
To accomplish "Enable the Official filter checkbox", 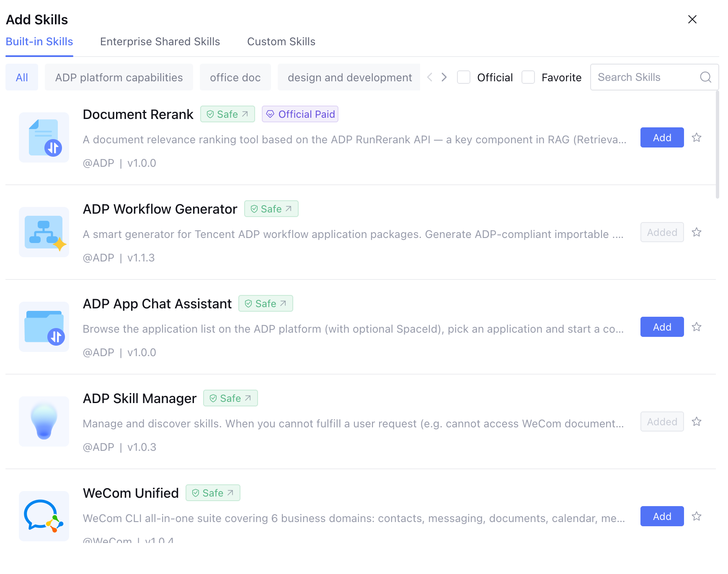I will tap(464, 77).
